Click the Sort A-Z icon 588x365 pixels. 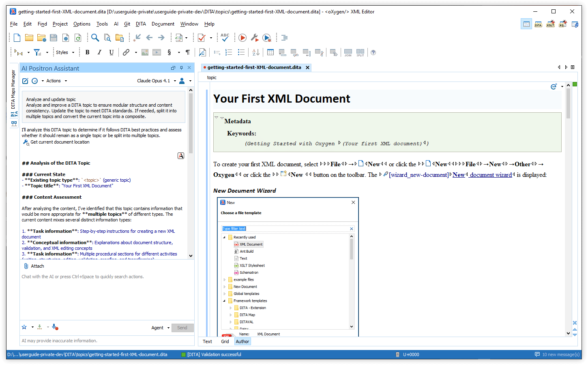pos(256,52)
